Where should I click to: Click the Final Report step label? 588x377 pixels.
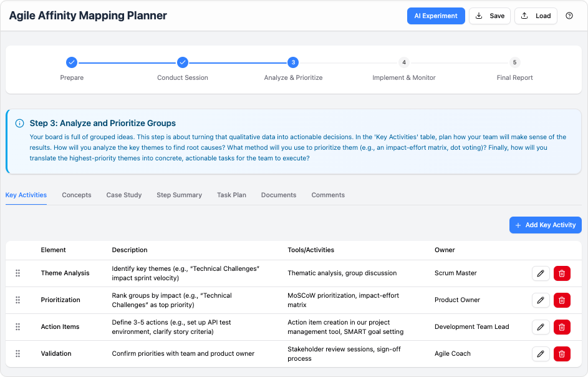point(514,77)
